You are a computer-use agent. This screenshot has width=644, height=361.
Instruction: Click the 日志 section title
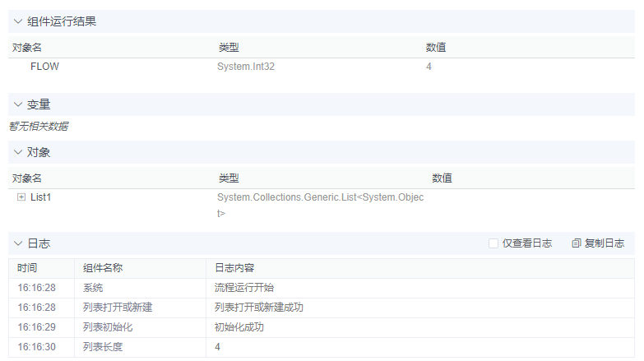pos(39,243)
